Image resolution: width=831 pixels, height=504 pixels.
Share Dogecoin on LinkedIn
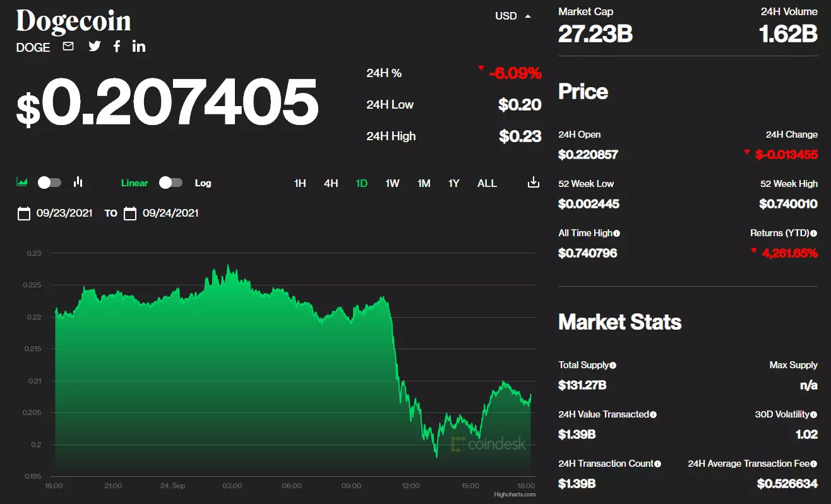tap(139, 46)
